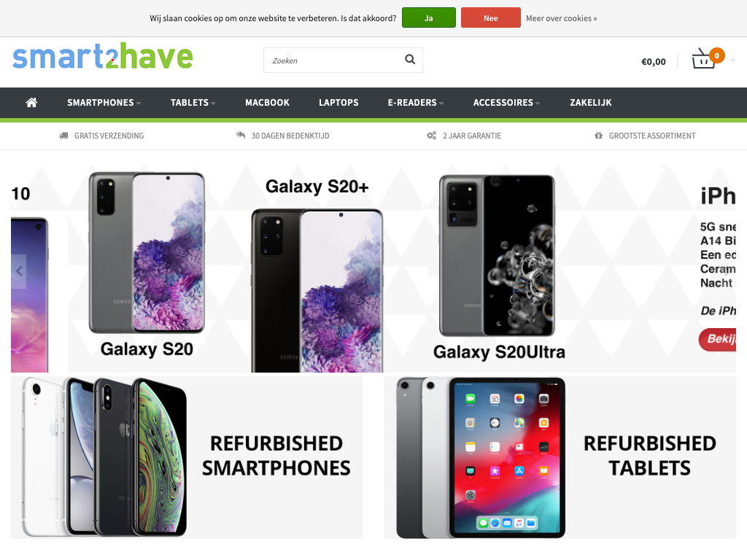Decline cookies with the Nee button
Image resolution: width=747 pixels, height=560 pixels.
click(491, 18)
